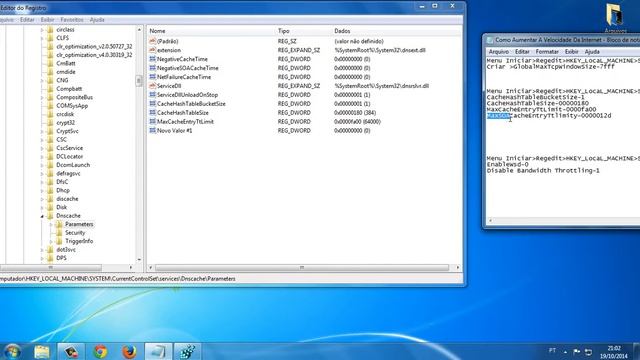The width and height of the screenshot is (640, 360).
Task: Open Windows Explorer from taskbar
Action: [x=42, y=351]
